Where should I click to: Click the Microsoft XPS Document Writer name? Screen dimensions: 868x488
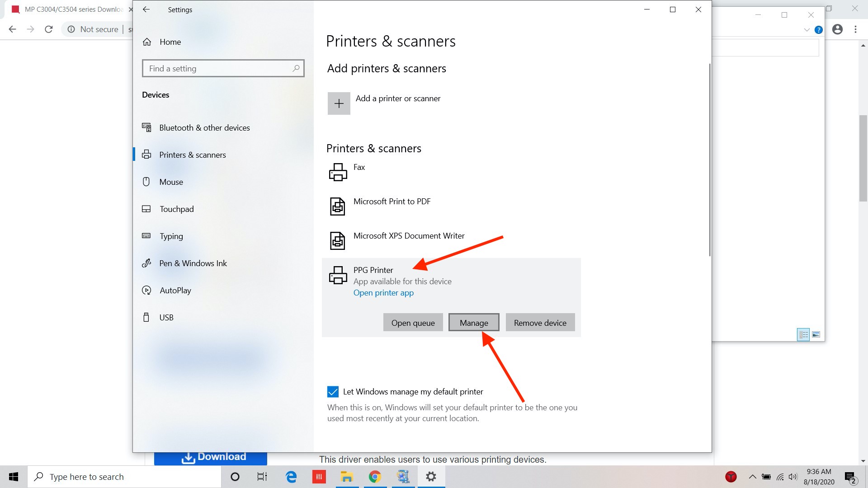point(409,236)
